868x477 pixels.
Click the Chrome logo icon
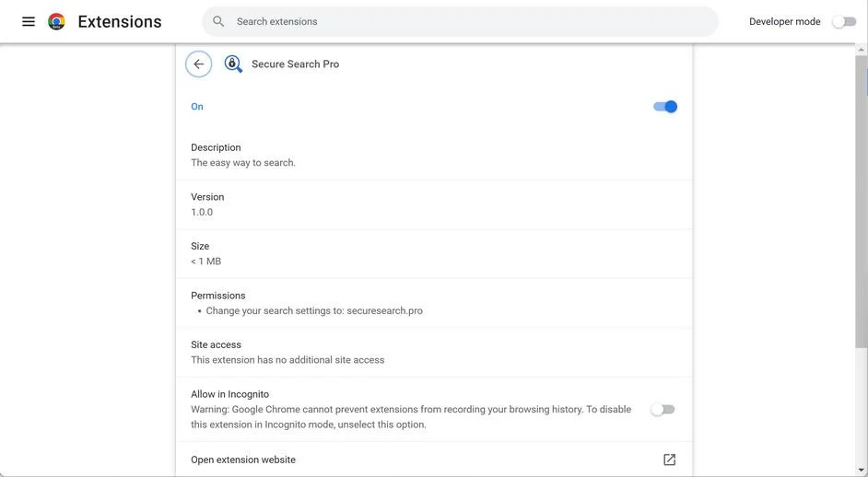pos(56,21)
